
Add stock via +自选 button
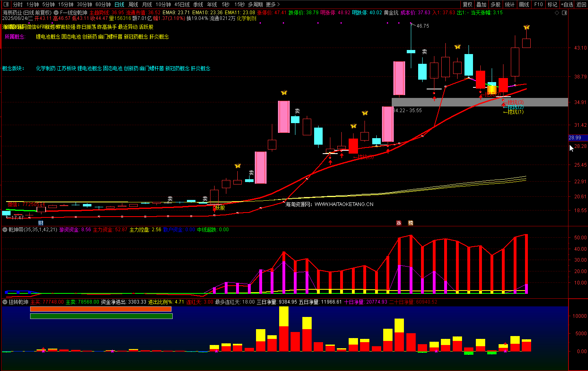click(567, 4)
